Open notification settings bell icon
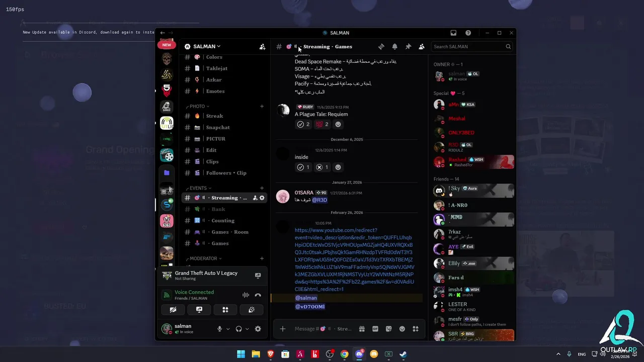 coord(395,47)
